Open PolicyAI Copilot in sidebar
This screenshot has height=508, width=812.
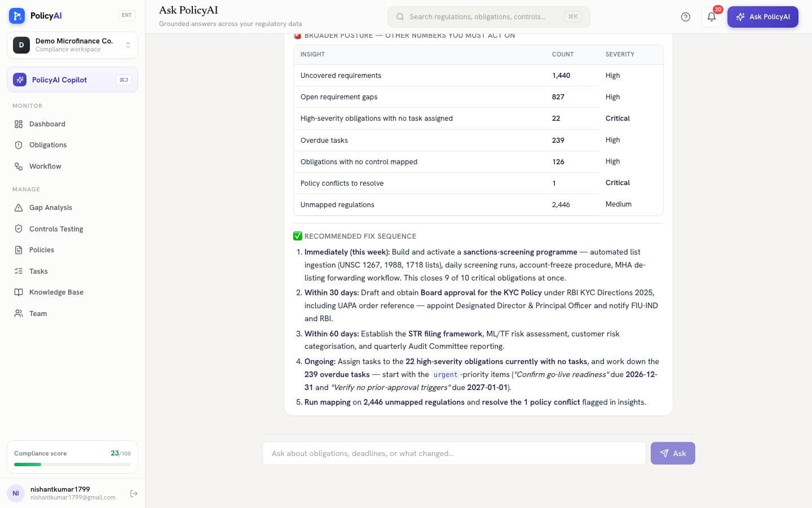(x=72, y=80)
